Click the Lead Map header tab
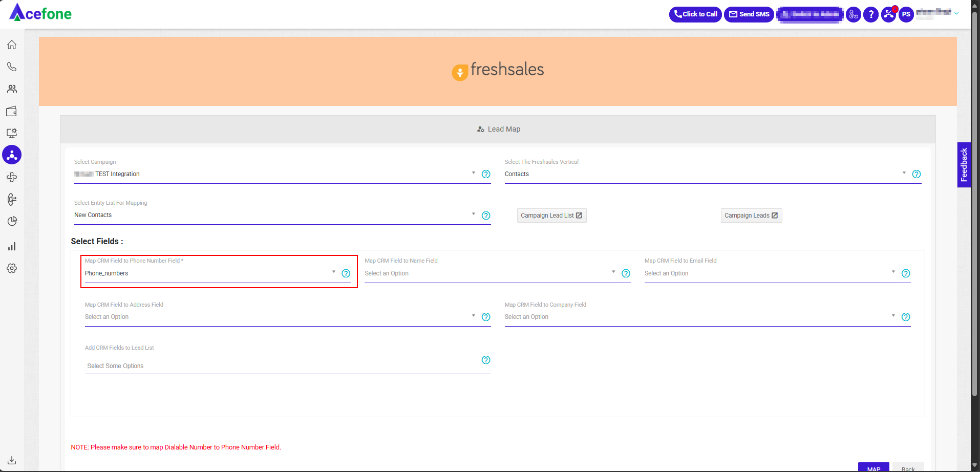 [498, 129]
